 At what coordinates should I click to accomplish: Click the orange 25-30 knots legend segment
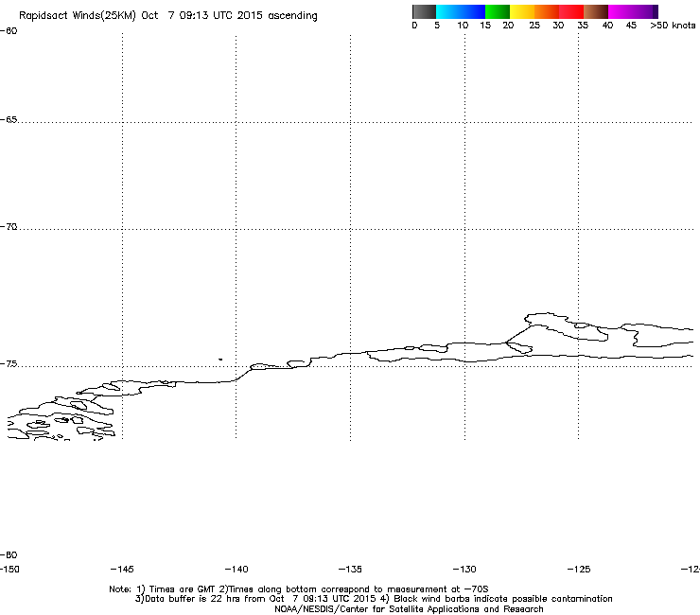(x=547, y=11)
